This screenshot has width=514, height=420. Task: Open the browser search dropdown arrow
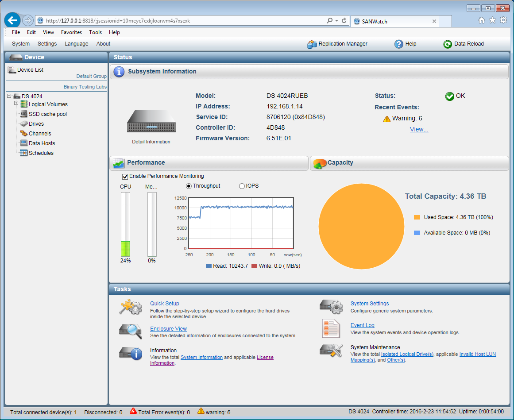[336, 20]
